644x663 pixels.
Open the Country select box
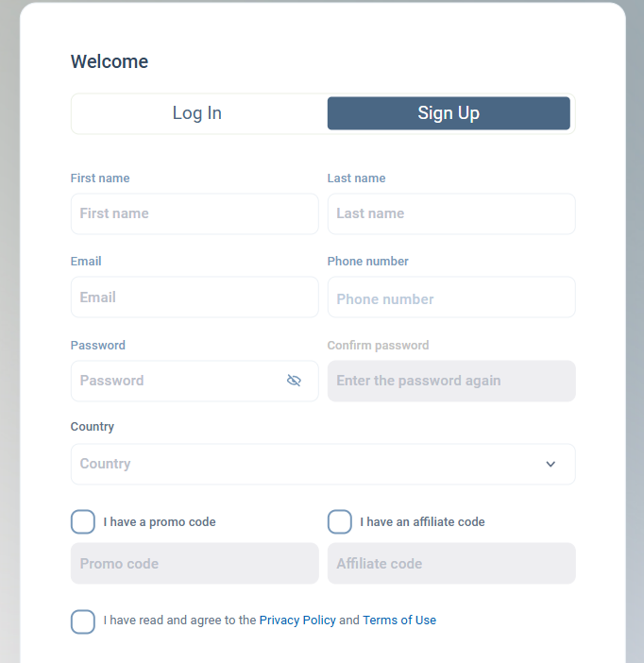pos(323,464)
